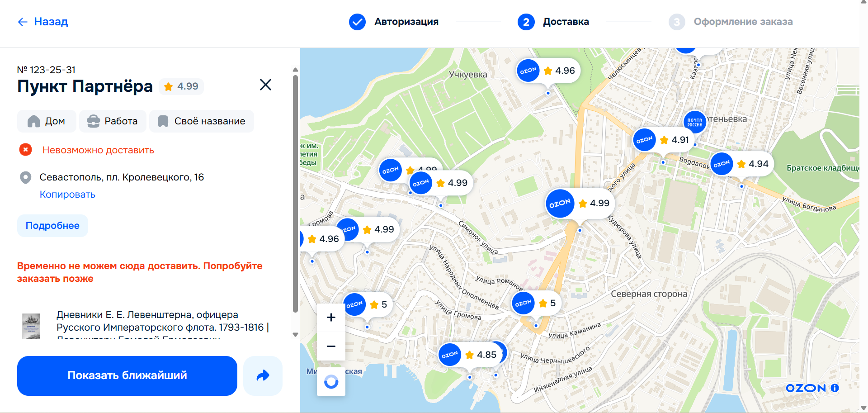
Task: Open the Подробнее details button
Action: (x=52, y=226)
